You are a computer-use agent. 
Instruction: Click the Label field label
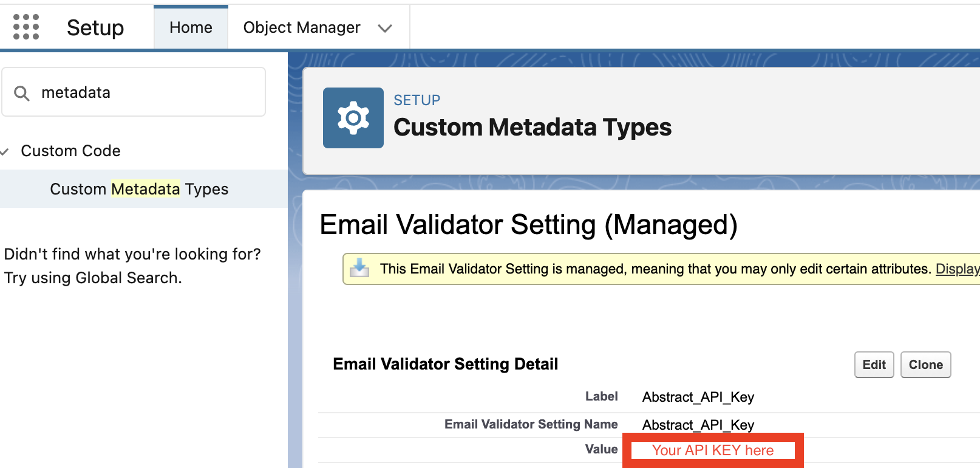tap(601, 396)
